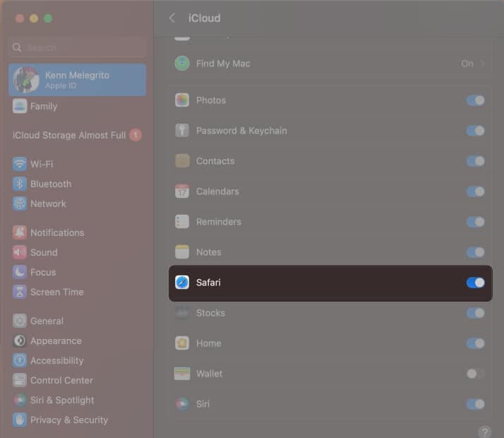The width and height of the screenshot is (504, 438).
Task: Click the "Password & Keychain" label
Action: point(241,131)
